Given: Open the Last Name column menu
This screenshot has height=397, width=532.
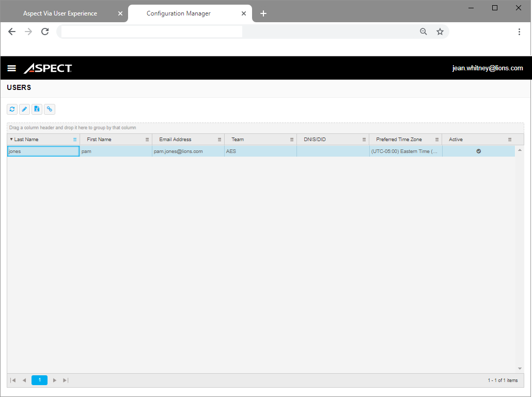Looking at the screenshot, I should (74, 139).
